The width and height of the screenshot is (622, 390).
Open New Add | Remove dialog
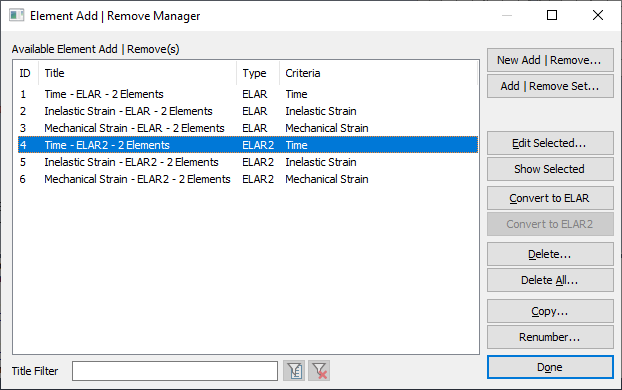[x=550, y=60]
